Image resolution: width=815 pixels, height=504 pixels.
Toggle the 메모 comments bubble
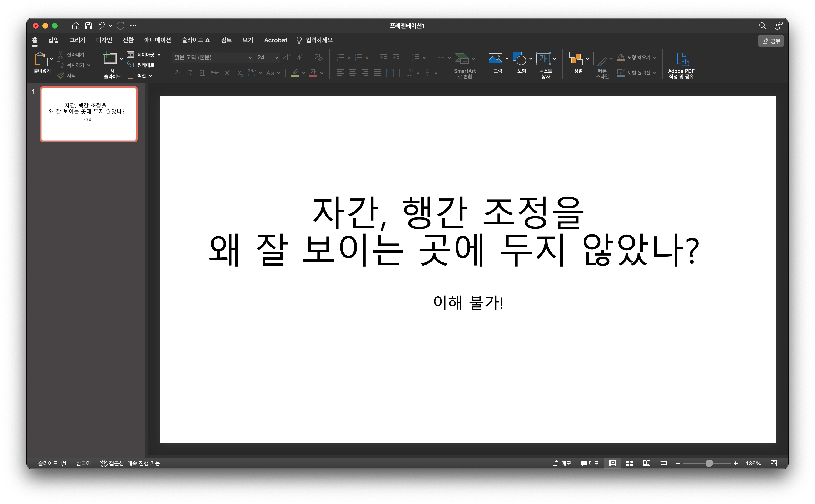(589, 463)
